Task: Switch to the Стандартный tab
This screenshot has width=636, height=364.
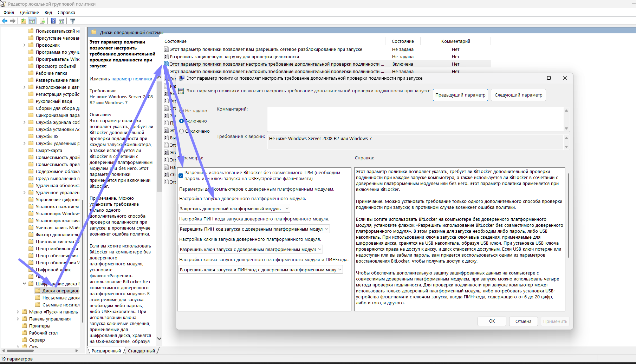Action: [141, 351]
